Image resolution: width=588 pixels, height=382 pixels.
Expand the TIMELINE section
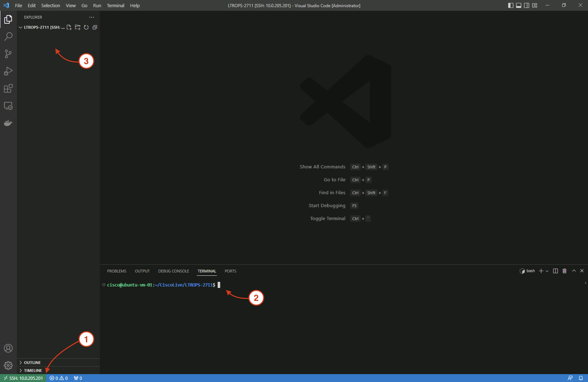pyautogui.click(x=58, y=370)
